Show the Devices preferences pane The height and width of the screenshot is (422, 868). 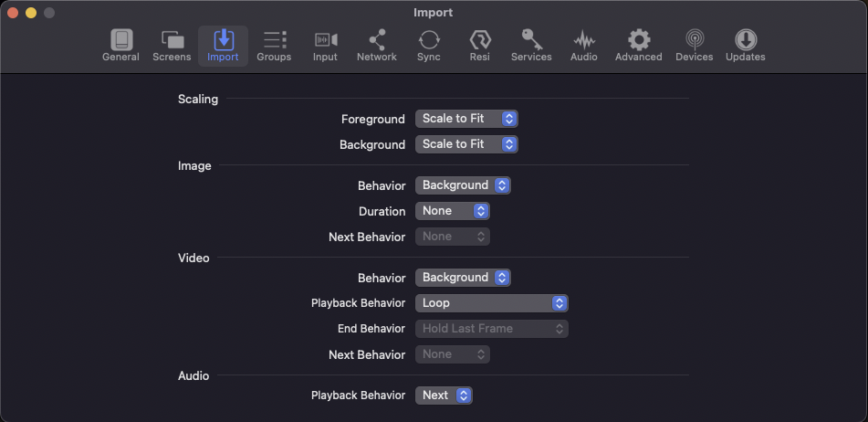pos(695,46)
